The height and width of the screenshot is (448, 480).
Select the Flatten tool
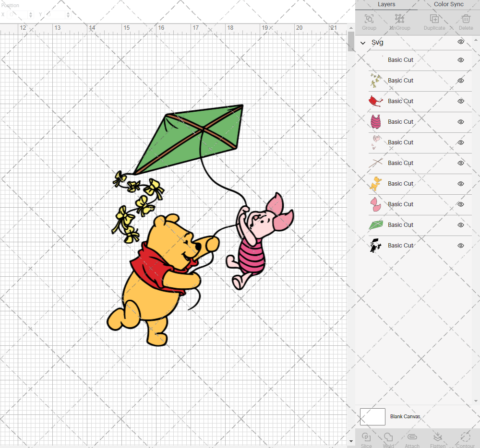437,437
